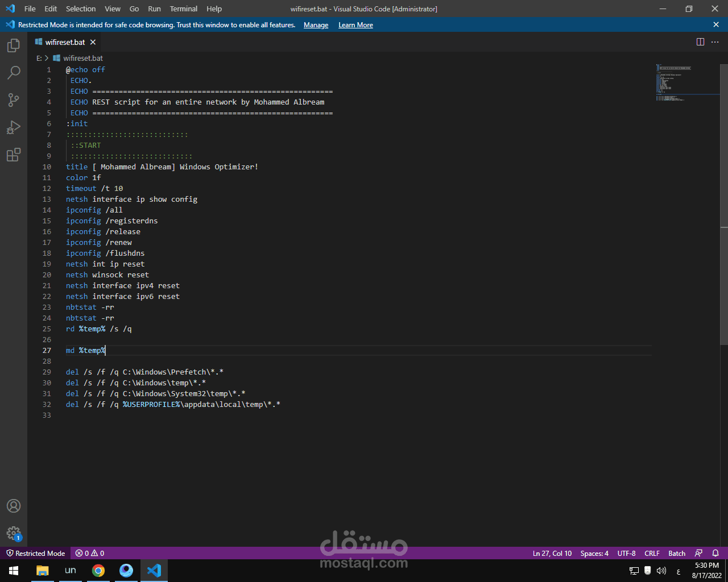Open the Explorer view in activity bar

(14, 45)
